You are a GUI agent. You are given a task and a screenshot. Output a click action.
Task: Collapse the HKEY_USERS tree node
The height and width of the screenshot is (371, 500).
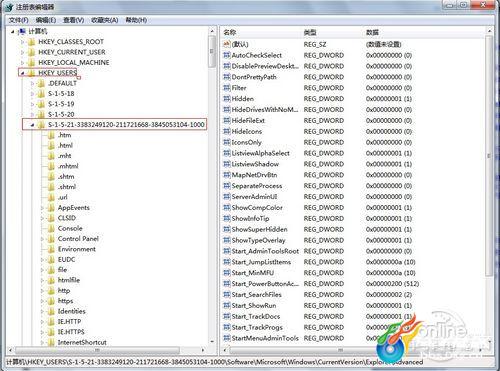pos(22,73)
